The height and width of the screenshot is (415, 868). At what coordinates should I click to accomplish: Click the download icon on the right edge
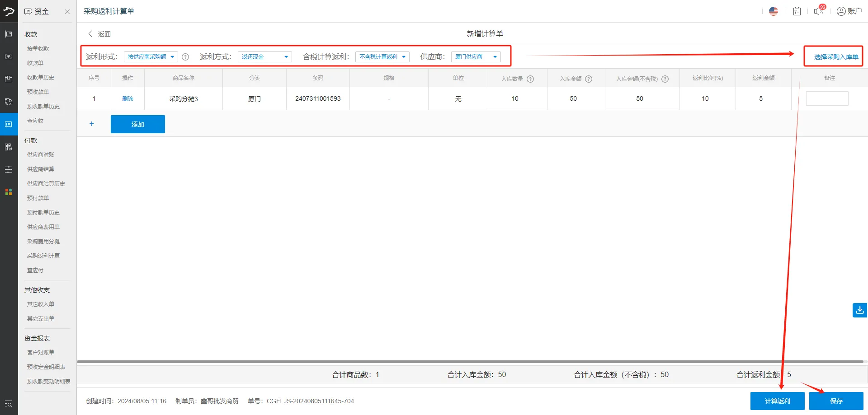point(859,310)
